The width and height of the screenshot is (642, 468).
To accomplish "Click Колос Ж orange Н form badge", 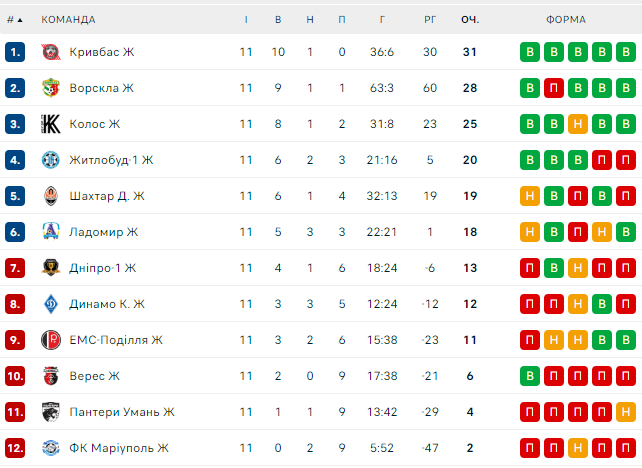I will (x=578, y=124).
